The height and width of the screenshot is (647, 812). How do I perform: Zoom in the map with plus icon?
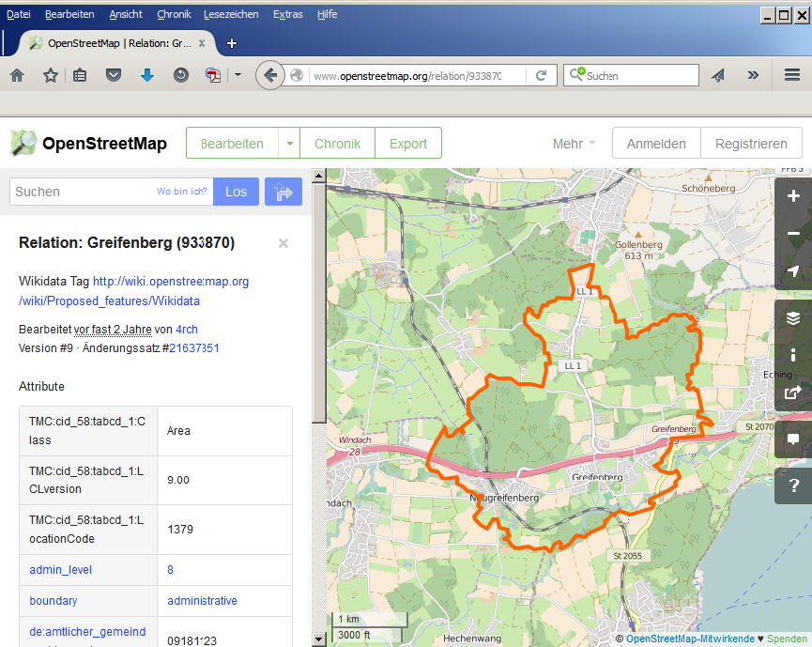pyautogui.click(x=793, y=196)
